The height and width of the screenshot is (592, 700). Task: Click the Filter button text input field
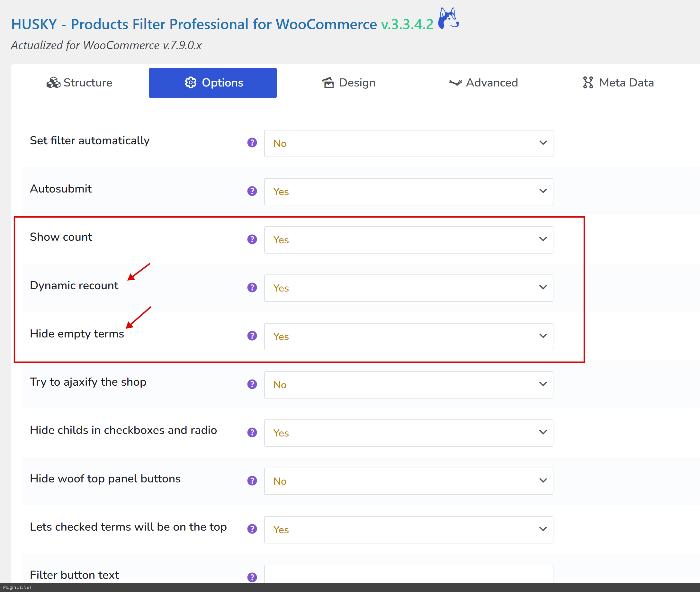tap(408, 575)
